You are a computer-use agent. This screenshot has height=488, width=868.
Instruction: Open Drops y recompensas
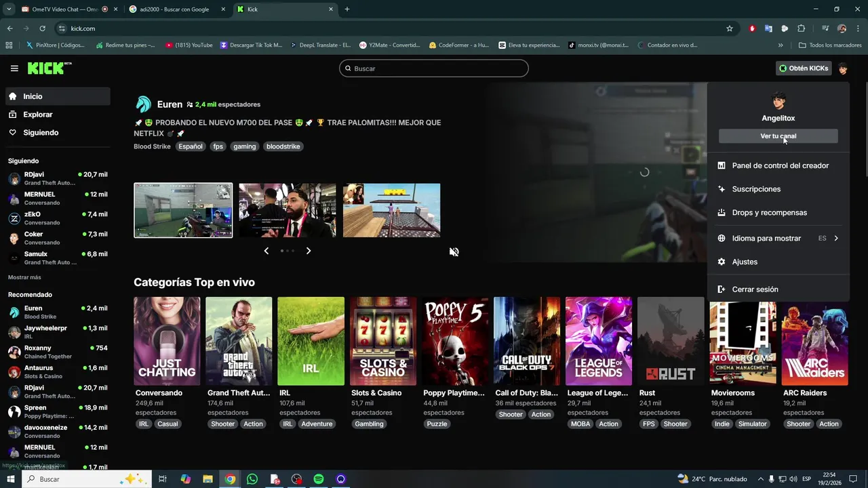click(778, 213)
